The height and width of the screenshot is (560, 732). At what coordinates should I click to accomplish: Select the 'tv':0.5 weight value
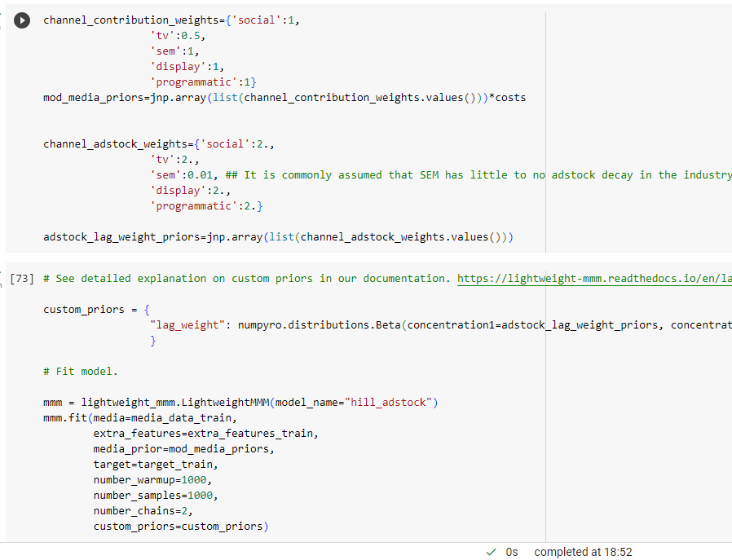click(x=174, y=35)
